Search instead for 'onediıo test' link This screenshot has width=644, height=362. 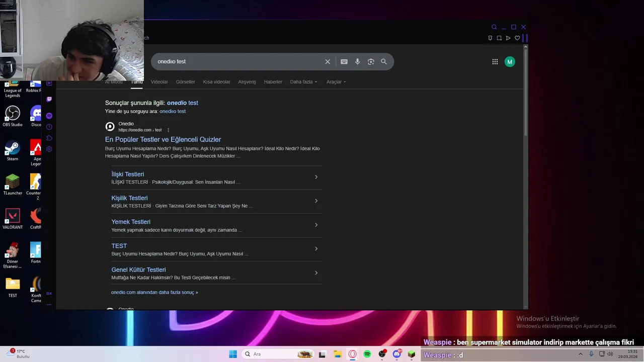pos(173,111)
